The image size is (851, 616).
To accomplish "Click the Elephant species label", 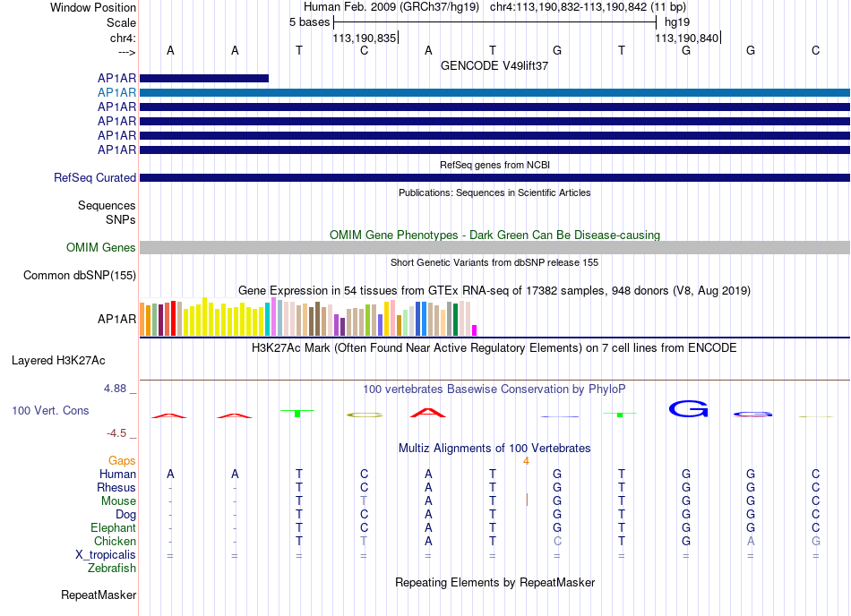I will (114, 528).
